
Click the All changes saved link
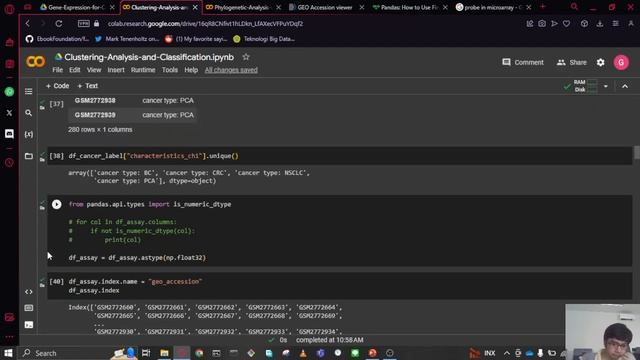pyautogui.click(x=231, y=70)
